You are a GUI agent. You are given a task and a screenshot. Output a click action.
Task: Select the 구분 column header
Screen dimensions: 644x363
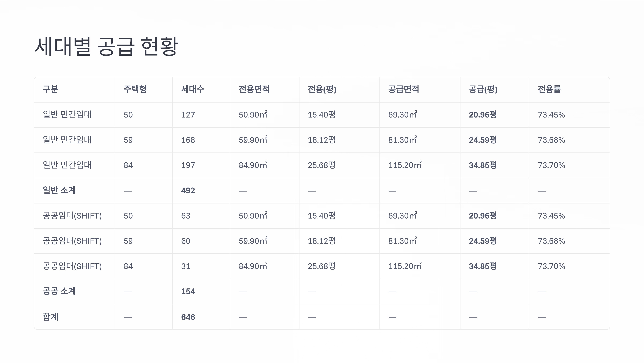(x=50, y=89)
